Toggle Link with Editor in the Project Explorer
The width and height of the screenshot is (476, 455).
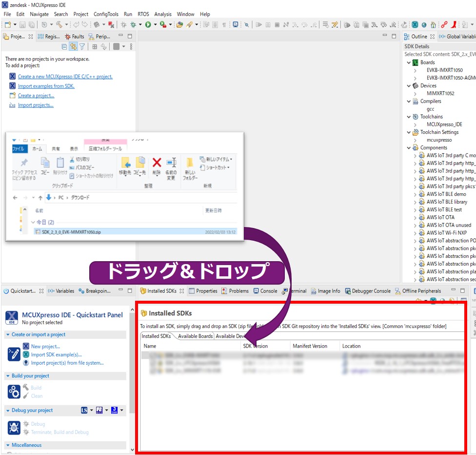tap(73, 47)
